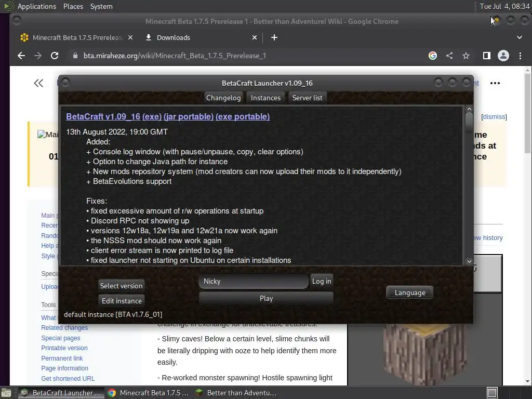Switch to Minecraft Beta 1.7.5 Prerelease tab

click(77, 37)
